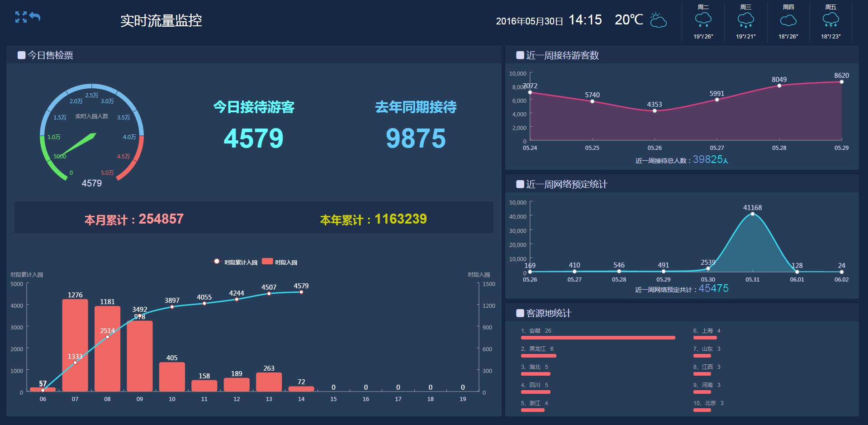The height and width of the screenshot is (425, 868).
Task: Click the 本年累计 1163239 total
Action: (373, 219)
